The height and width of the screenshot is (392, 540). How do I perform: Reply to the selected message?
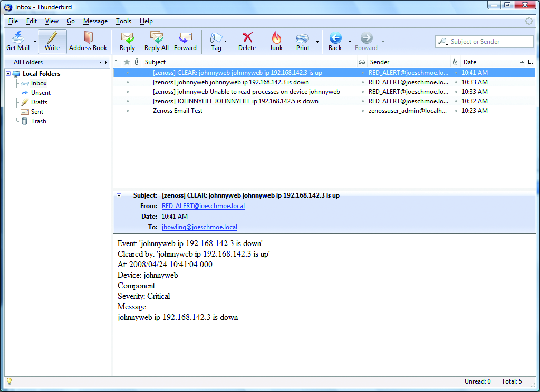pyautogui.click(x=127, y=41)
